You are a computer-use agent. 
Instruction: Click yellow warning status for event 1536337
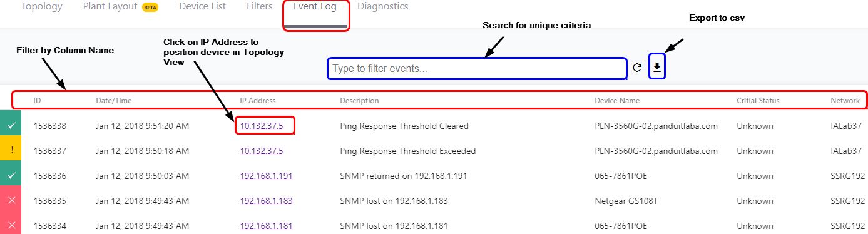coord(11,151)
